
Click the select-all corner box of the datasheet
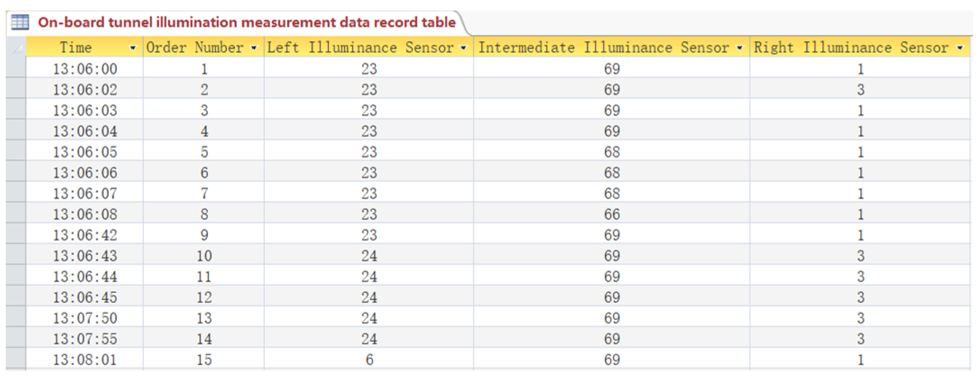coord(17,48)
